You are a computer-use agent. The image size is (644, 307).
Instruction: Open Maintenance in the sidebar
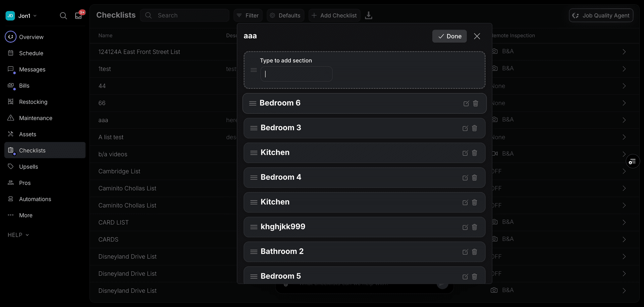click(36, 118)
